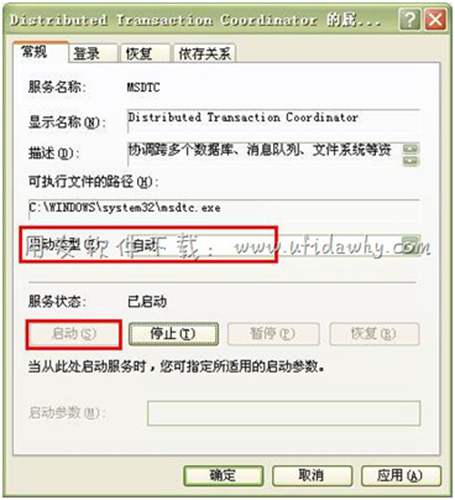Close the dialog with the red X icon

pos(435,20)
